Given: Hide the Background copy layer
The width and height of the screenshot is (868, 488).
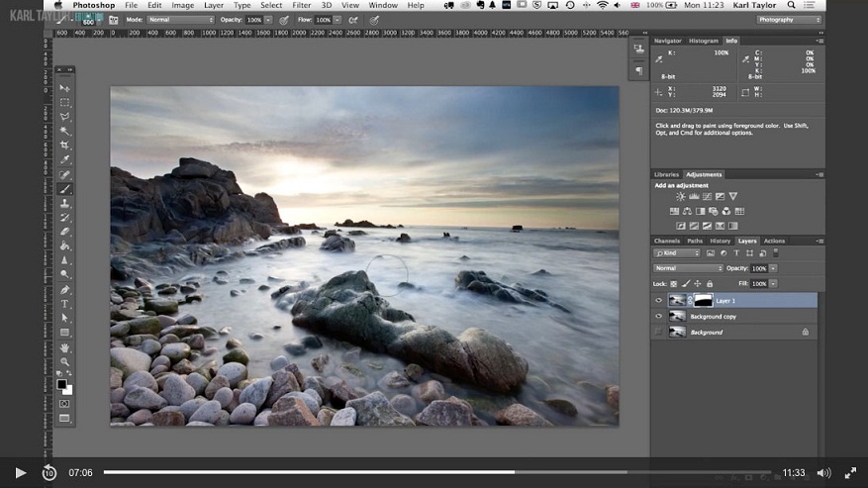Looking at the screenshot, I should pyautogui.click(x=659, y=316).
